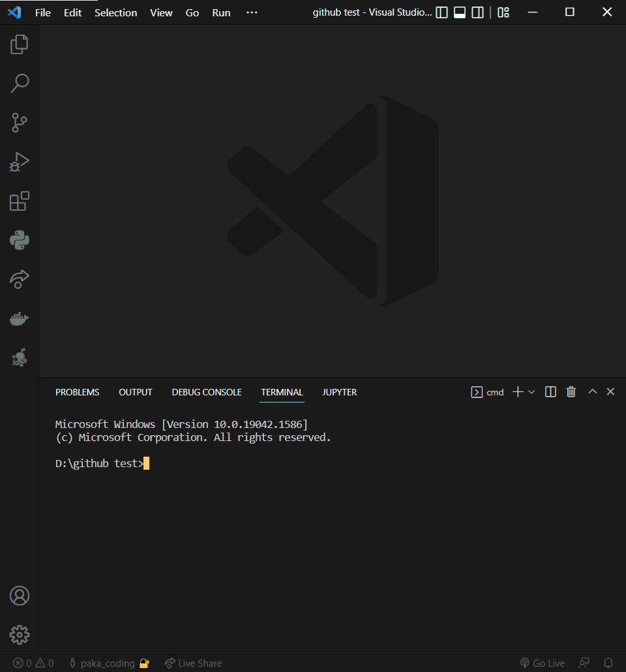Open the File menu
The width and height of the screenshot is (626, 672).
43,13
